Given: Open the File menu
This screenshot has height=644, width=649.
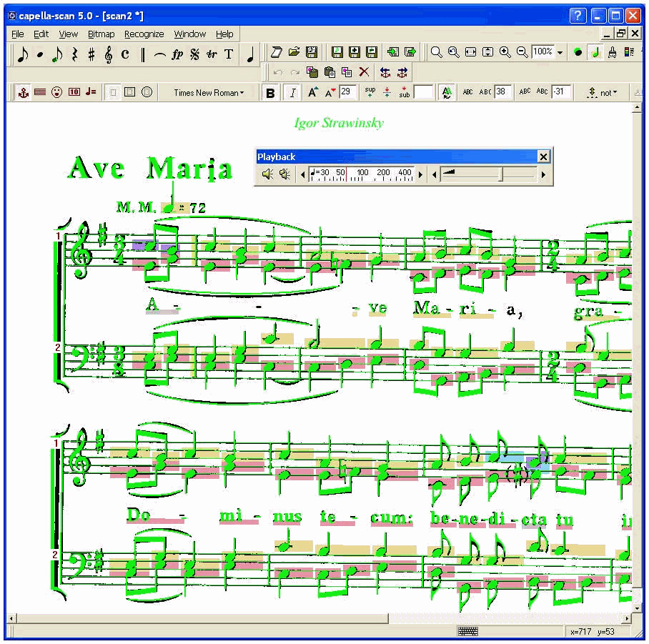Looking at the screenshot, I should 17,34.
